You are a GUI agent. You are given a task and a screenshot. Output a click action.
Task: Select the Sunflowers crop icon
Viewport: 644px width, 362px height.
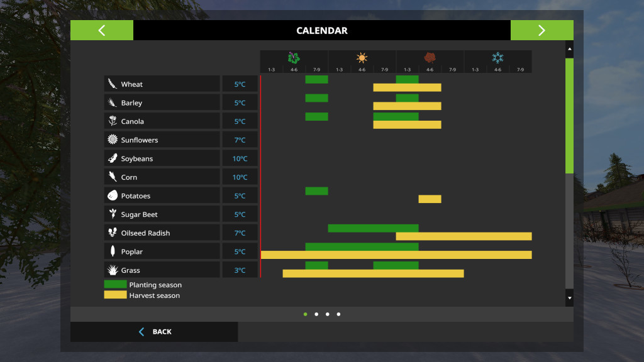point(113,140)
